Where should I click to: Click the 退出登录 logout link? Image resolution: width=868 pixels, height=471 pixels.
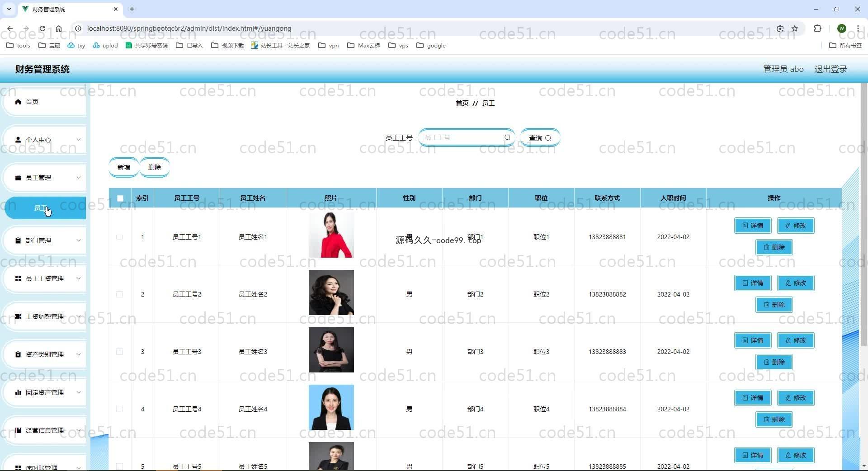pyautogui.click(x=831, y=69)
